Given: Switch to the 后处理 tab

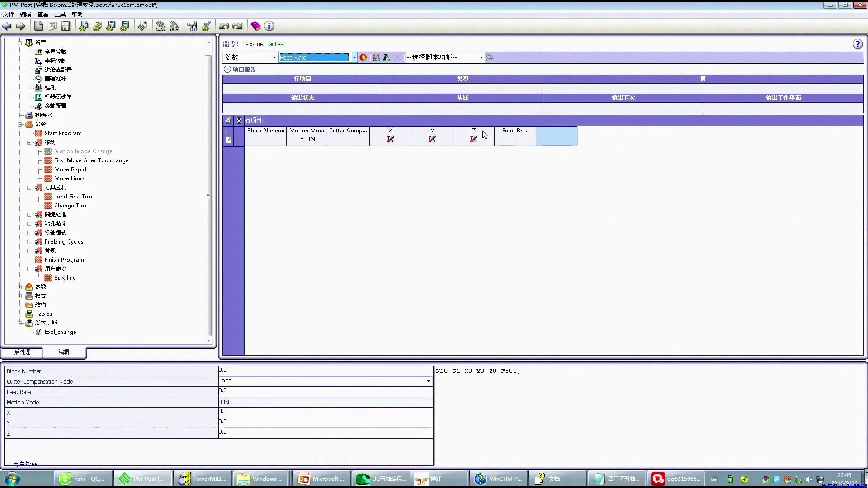Looking at the screenshot, I should 22,352.
